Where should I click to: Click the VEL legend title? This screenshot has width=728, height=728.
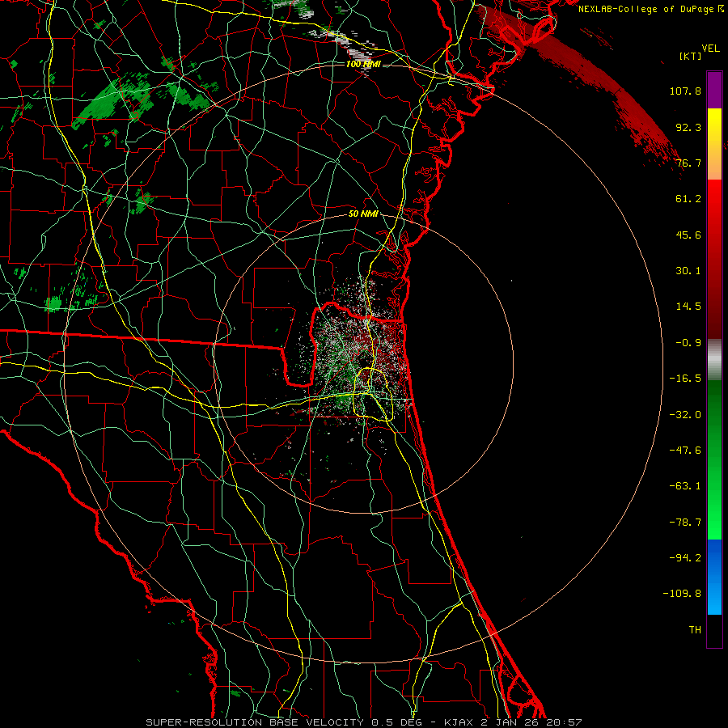coord(711,49)
